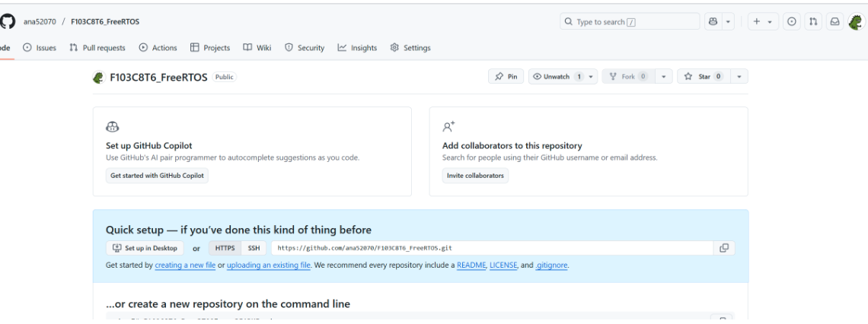
Task: Follow the 'uploading an existing file' link
Action: point(268,265)
